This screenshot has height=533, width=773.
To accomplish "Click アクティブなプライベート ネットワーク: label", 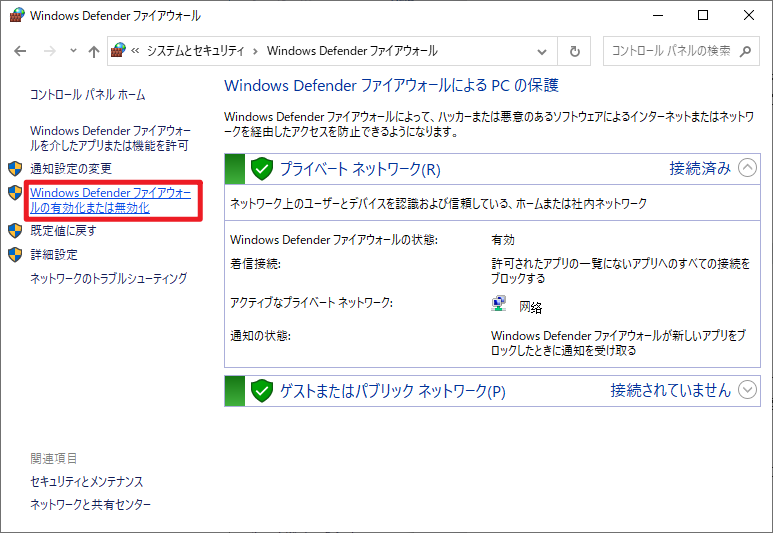I will (x=312, y=303).
